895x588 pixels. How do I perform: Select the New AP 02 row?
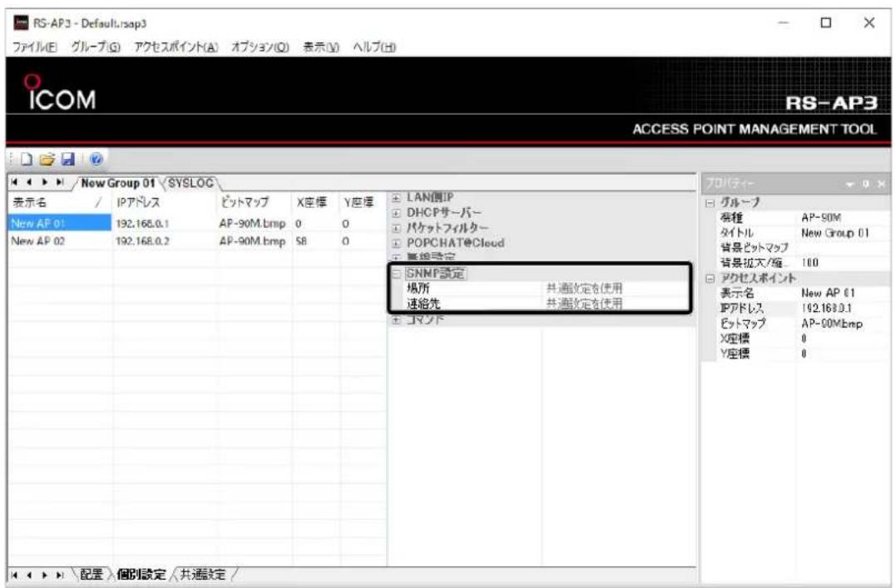click(197, 241)
